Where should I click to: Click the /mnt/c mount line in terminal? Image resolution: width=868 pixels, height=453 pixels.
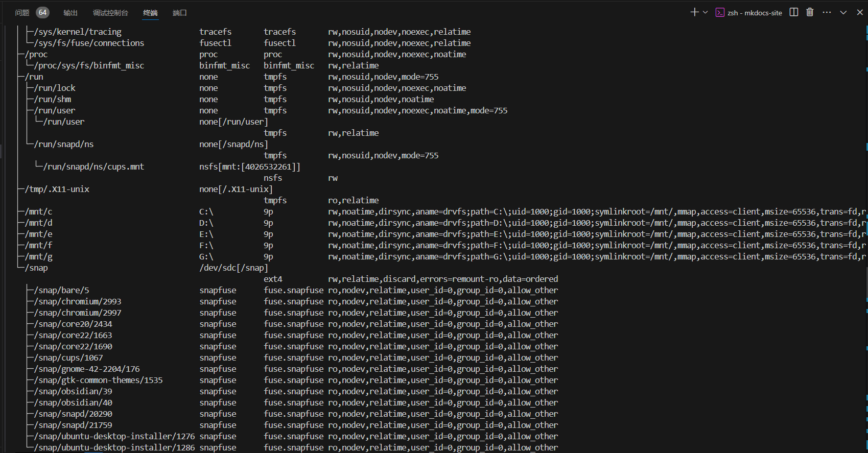[x=39, y=211]
